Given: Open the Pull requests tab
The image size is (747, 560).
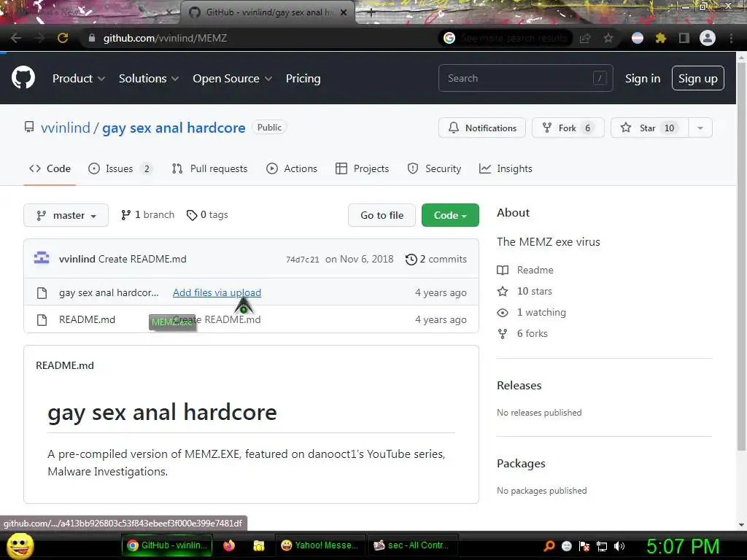Looking at the screenshot, I should (209, 168).
